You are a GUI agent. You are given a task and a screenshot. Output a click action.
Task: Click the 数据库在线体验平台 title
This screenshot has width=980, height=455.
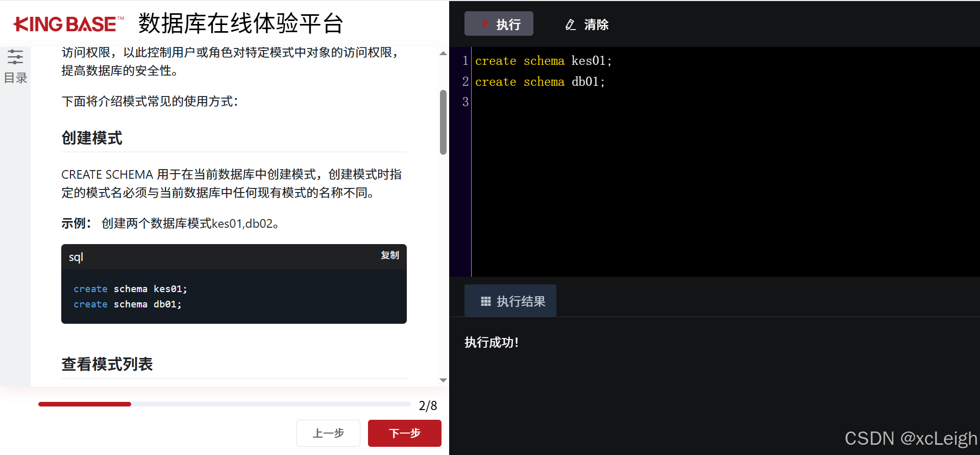[240, 23]
